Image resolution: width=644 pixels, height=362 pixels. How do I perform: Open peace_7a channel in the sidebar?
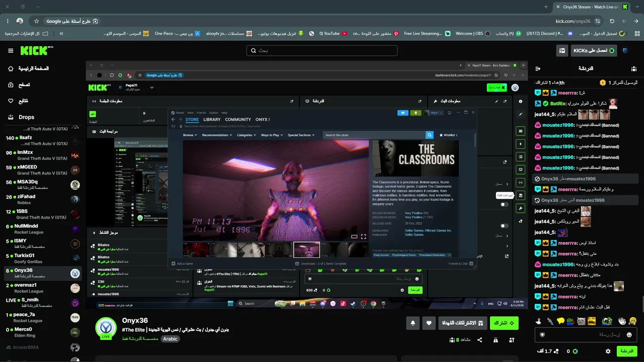coord(43,317)
